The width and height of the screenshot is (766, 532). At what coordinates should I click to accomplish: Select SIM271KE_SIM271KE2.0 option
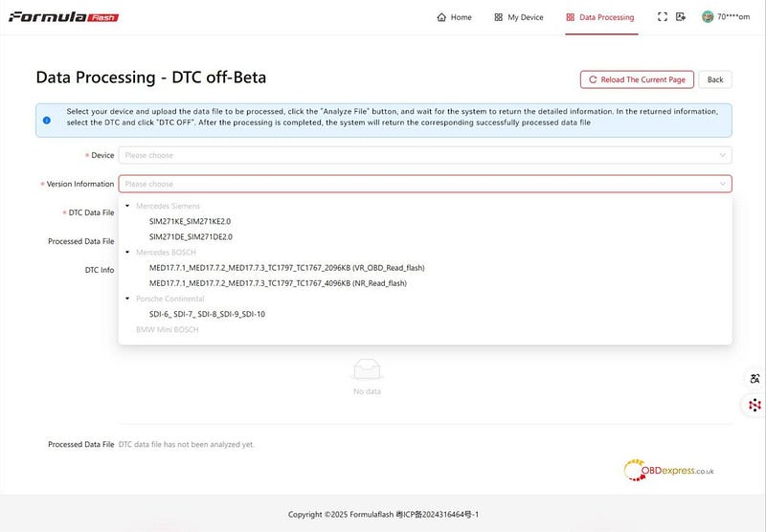coord(425,221)
